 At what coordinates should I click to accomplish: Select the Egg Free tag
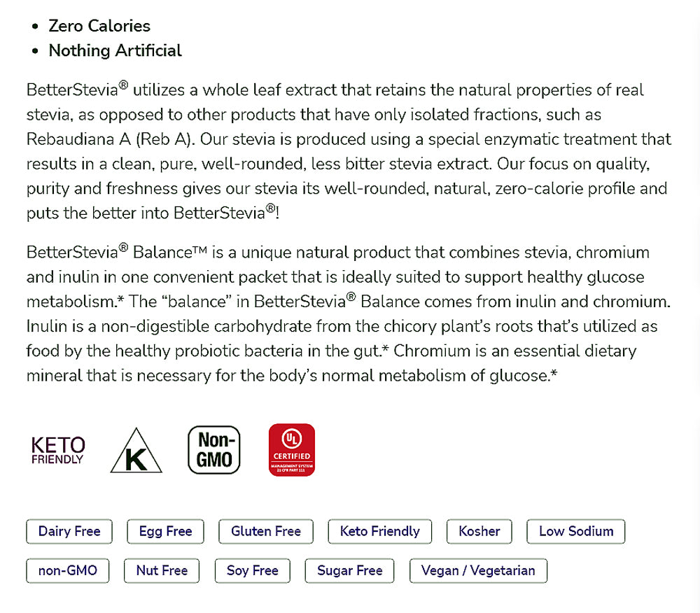[165, 531]
